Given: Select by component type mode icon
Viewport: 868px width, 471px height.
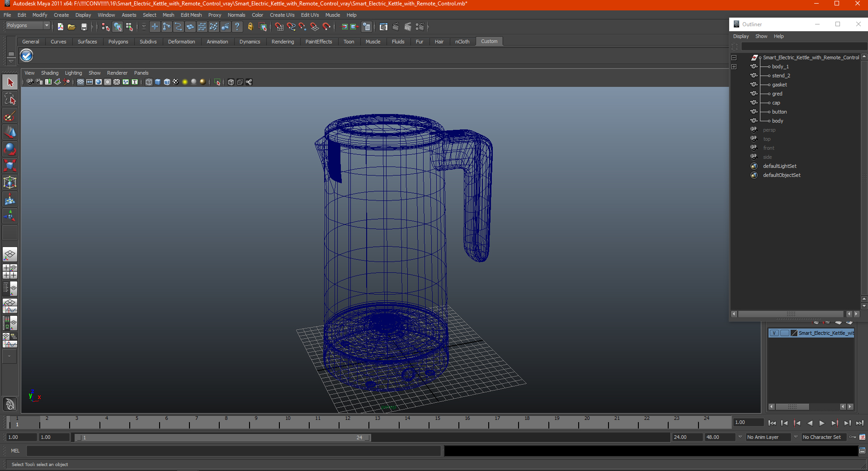Looking at the screenshot, I should click(x=130, y=27).
